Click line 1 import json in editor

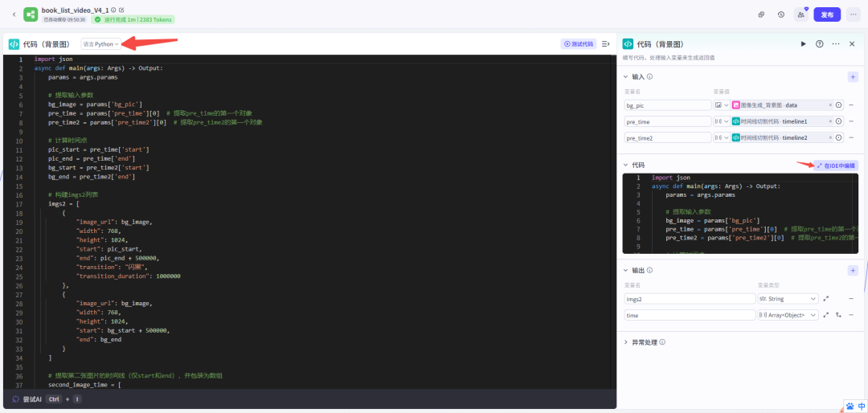point(53,59)
